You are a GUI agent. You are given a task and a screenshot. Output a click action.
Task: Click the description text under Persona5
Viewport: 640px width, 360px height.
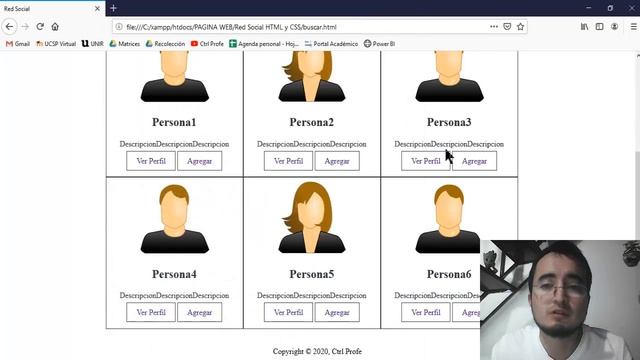click(312, 296)
